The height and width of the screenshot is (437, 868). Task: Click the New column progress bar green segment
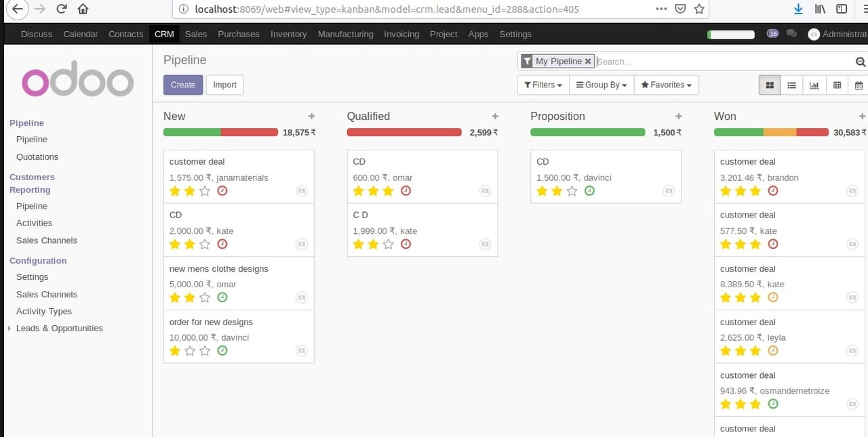pos(192,132)
